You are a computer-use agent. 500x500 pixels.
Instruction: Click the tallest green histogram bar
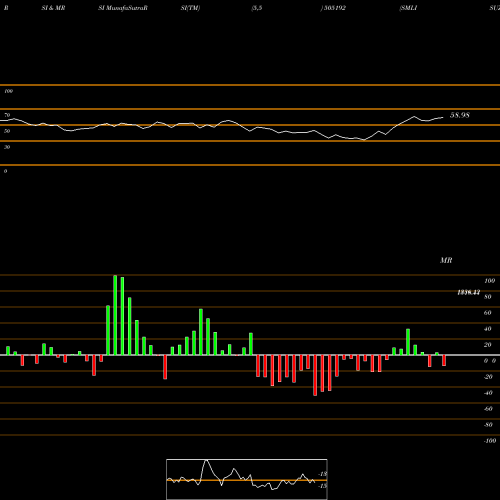coord(115,315)
